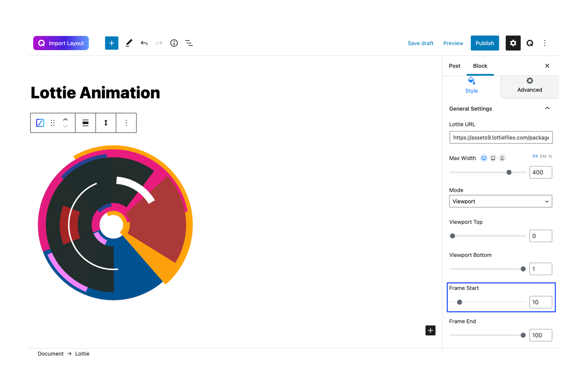The width and height of the screenshot is (588, 384).
Task: Click the redo arrow icon
Action: click(x=159, y=43)
